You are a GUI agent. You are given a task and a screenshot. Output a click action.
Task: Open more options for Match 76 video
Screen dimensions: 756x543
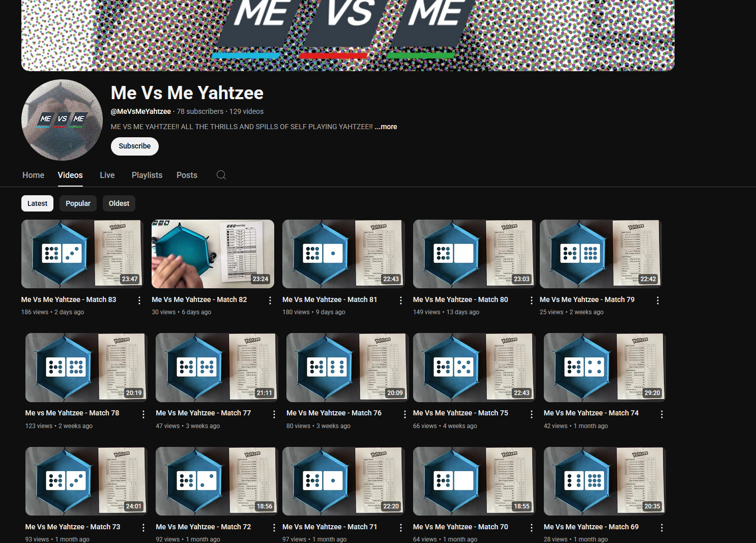point(405,414)
